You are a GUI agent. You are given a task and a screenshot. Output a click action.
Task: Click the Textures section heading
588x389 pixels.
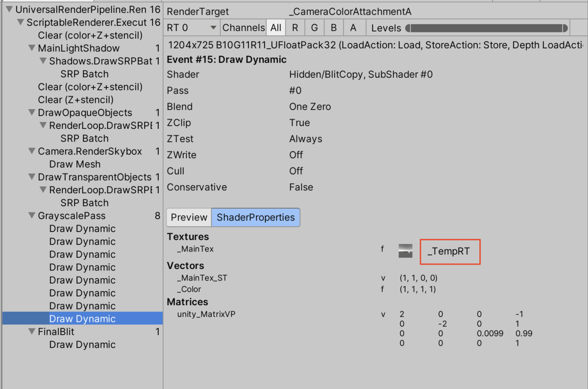tap(188, 237)
